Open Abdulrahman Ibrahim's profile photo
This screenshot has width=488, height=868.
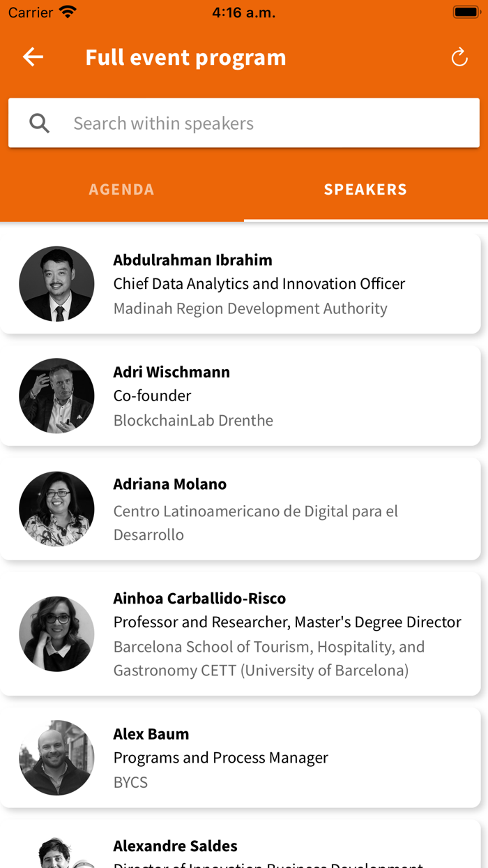pyautogui.click(x=56, y=284)
